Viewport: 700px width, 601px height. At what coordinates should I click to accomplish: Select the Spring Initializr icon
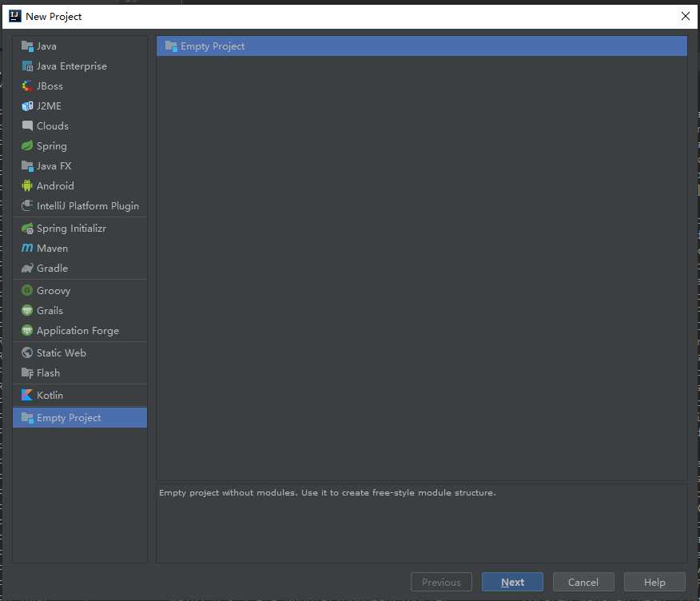tap(27, 228)
